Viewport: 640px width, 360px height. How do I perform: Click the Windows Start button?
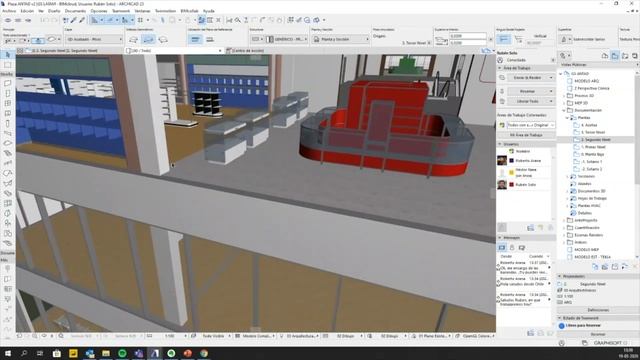[8, 353]
